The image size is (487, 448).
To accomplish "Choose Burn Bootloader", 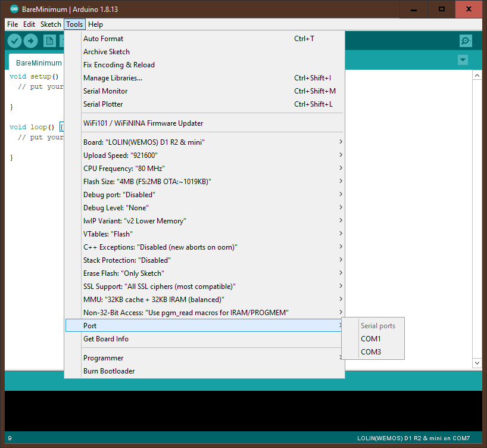I will coord(204,371).
